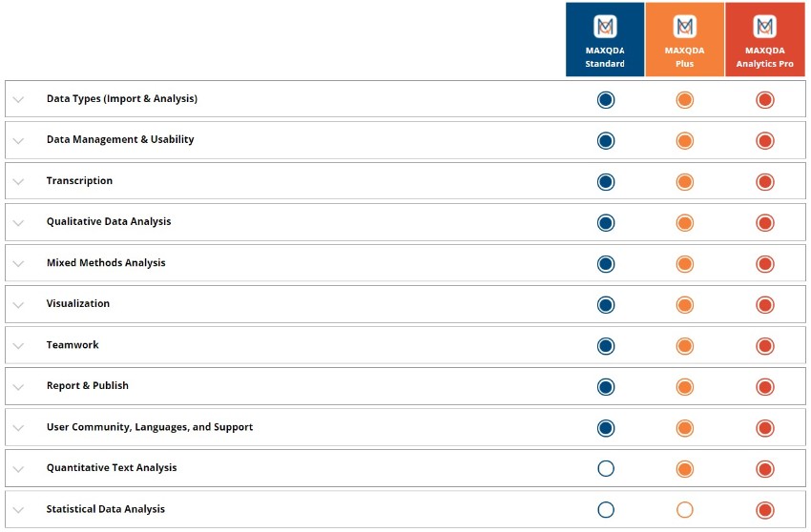The height and width of the screenshot is (532, 811).
Task: Click the MAXQDA Analytics Pro logo icon
Action: (x=764, y=27)
